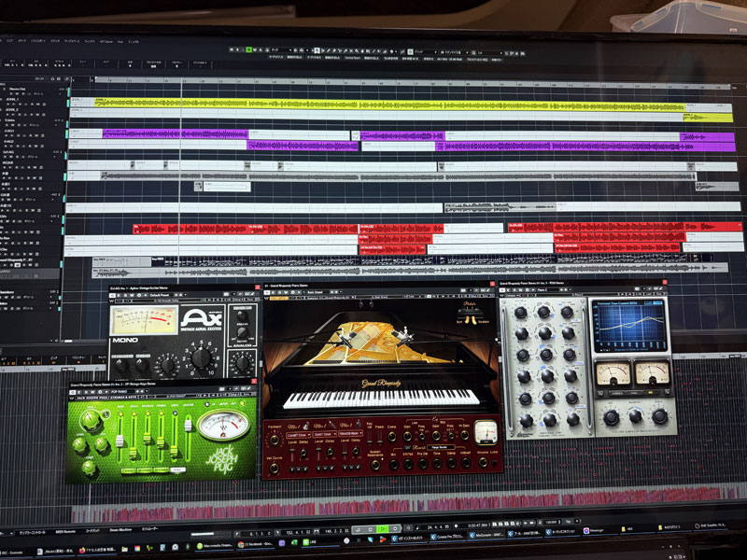Open the スタジオ menu

(x=55, y=41)
